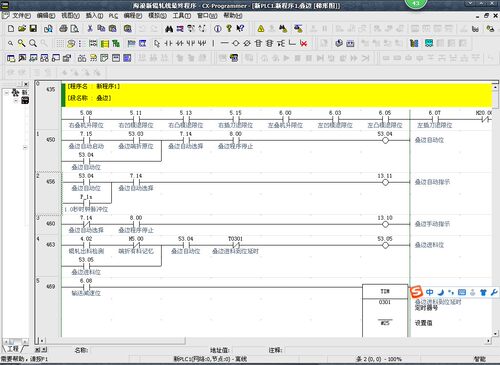Screen dimensions: 500x365
Task: Toggle the project workspace pane
Action: [x=11, y=58]
